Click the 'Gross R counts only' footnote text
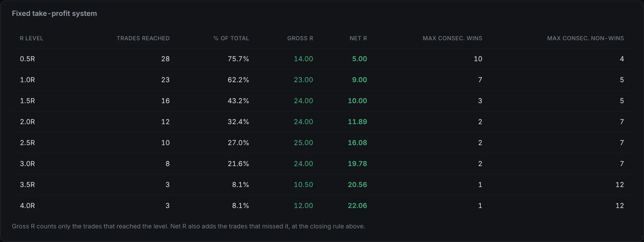The height and width of the screenshot is (242, 644). click(x=188, y=226)
